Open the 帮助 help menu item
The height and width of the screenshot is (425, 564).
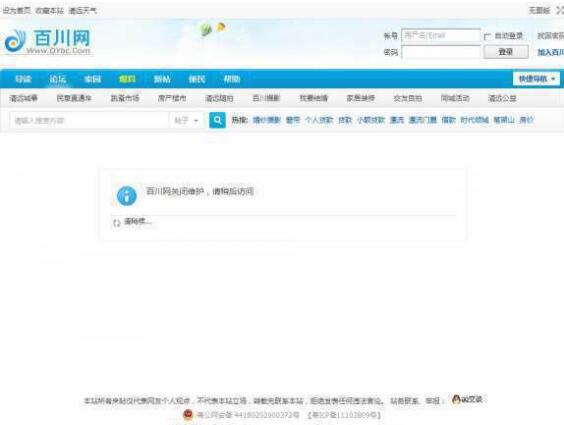coord(232,79)
